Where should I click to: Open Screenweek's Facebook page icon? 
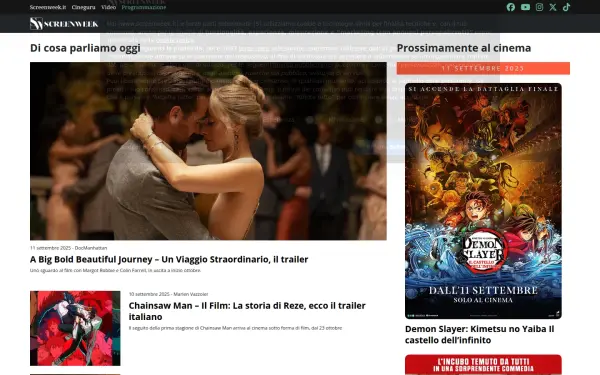tap(510, 7)
